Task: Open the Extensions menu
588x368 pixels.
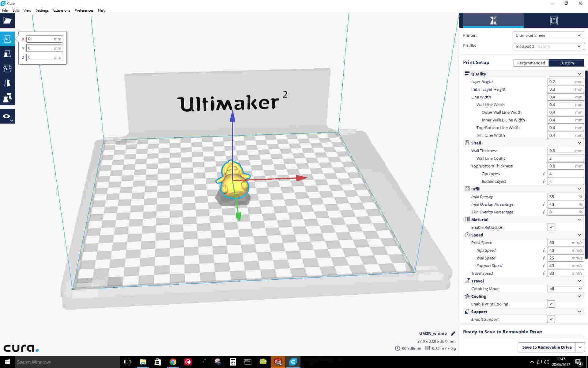Action: point(62,10)
